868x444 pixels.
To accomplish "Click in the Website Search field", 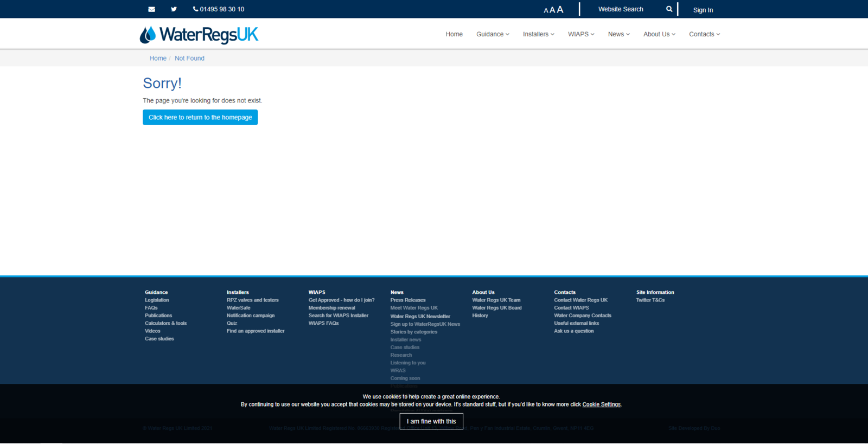I will [x=624, y=9].
